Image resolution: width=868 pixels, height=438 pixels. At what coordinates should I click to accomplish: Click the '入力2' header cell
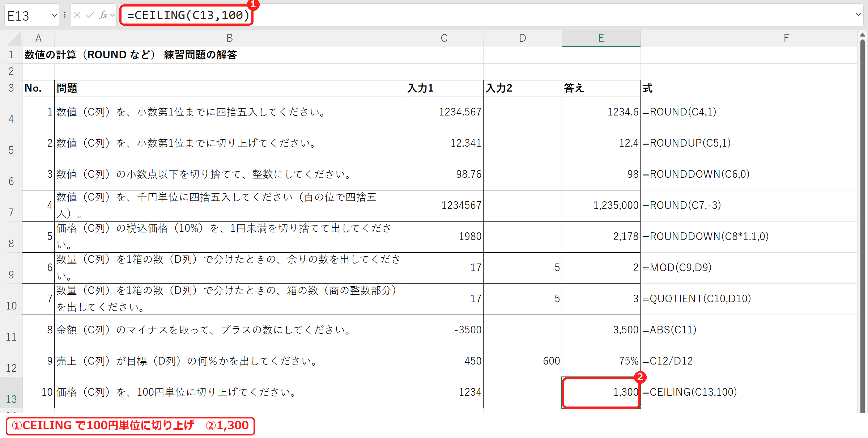click(x=523, y=88)
